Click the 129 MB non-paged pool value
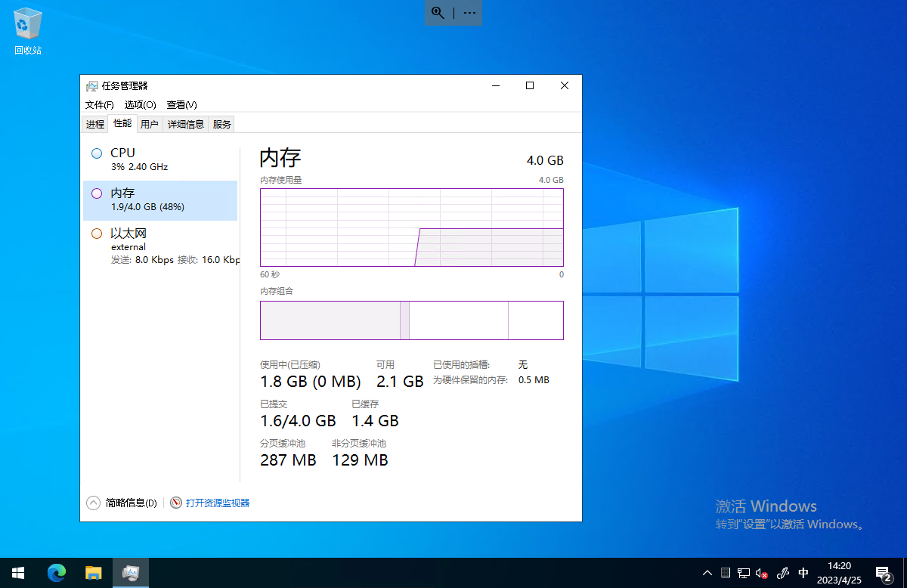907x588 pixels. (x=360, y=460)
